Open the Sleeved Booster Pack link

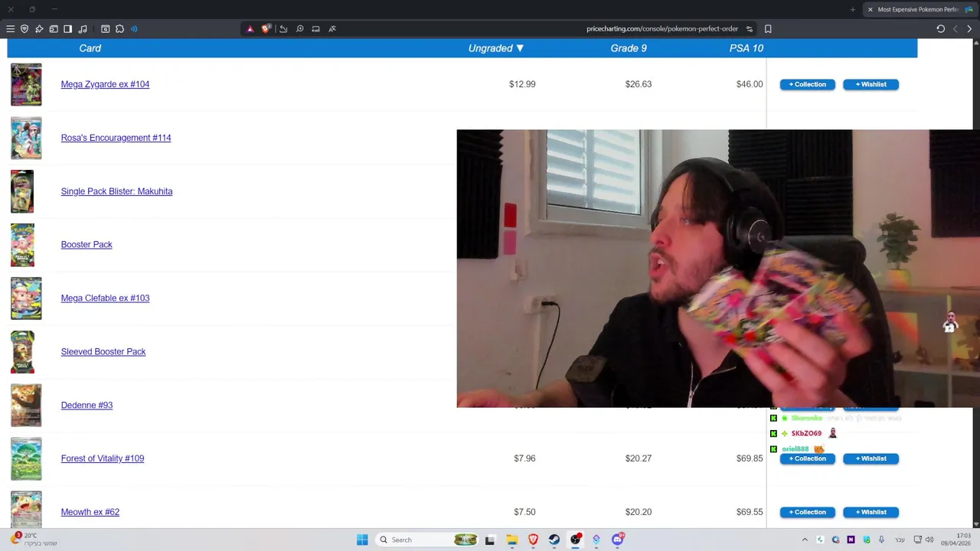pyautogui.click(x=103, y=351)
